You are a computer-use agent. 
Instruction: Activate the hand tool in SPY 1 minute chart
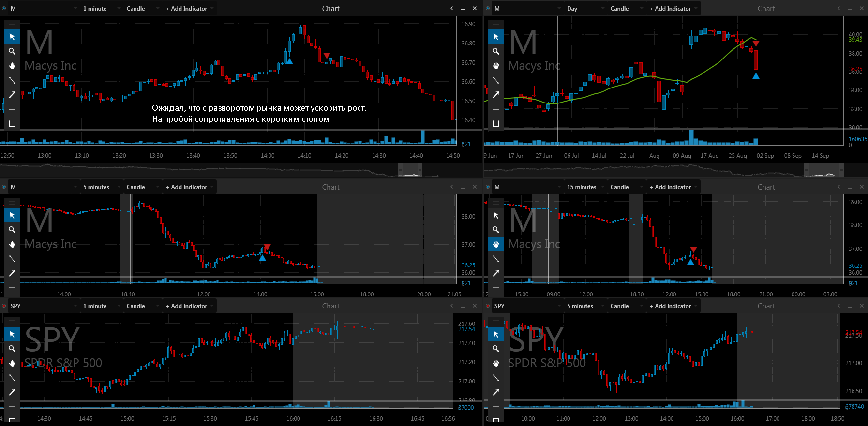coord(12,363)
